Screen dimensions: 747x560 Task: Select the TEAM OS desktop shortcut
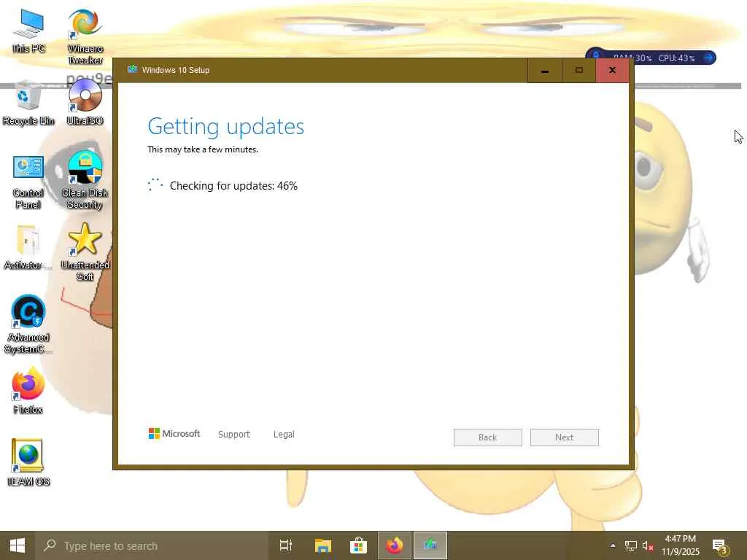tap(28, 463)
